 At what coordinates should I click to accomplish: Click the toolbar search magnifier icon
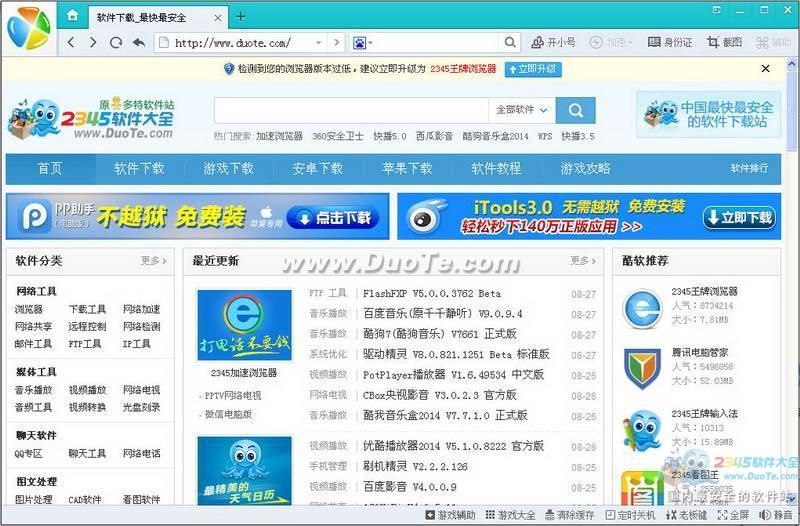tap(510, 42)
